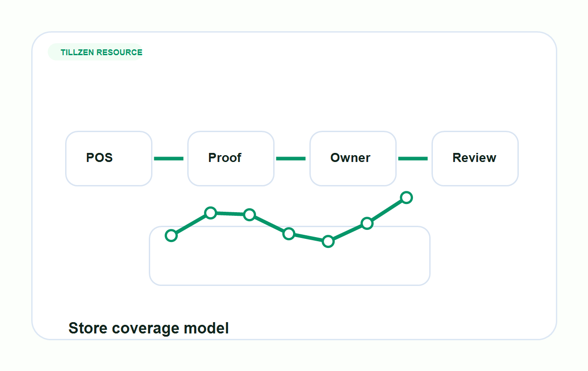Click the line segment between the last two points

pyautogui.click(x=387, y=210)
